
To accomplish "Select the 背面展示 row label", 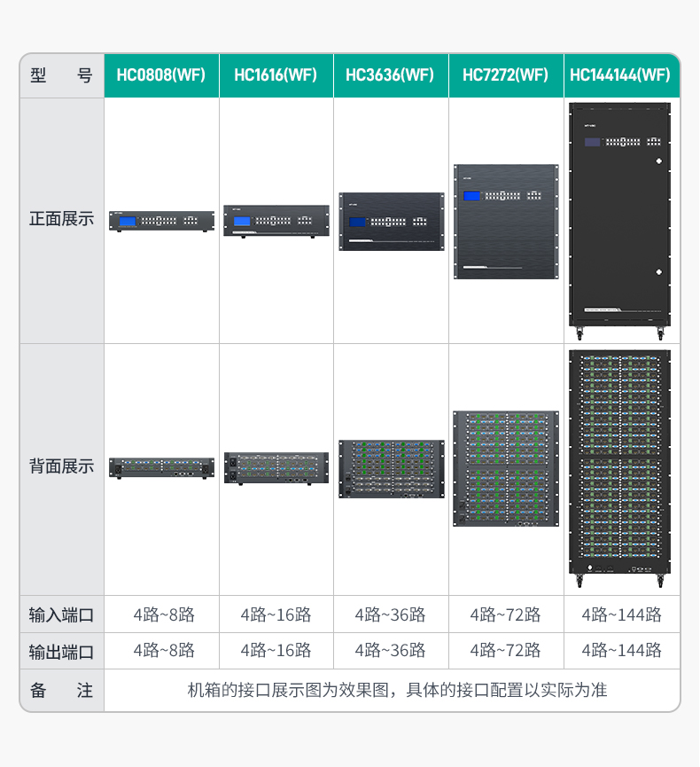I will (62, 466).
